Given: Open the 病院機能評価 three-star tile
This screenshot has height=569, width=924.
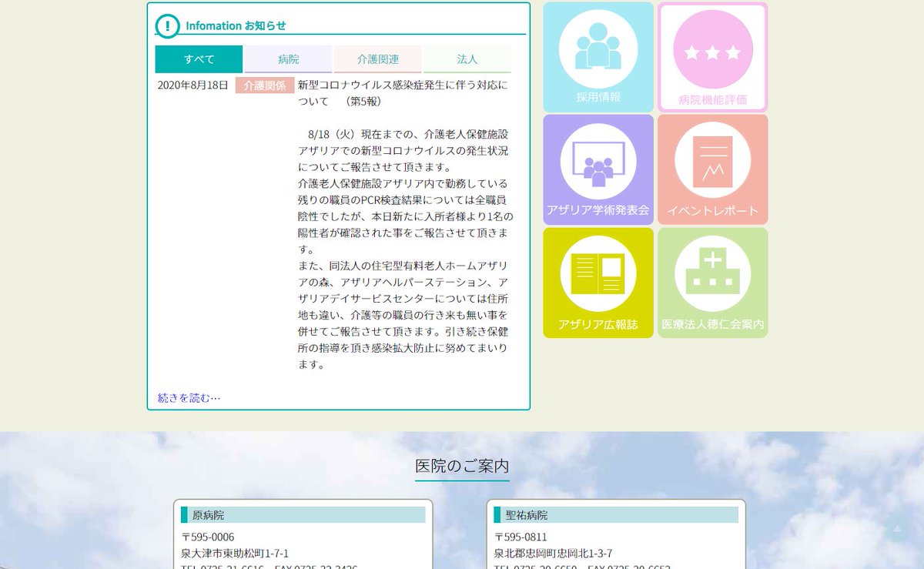Looking at the screenshot, I should [712, 57].
